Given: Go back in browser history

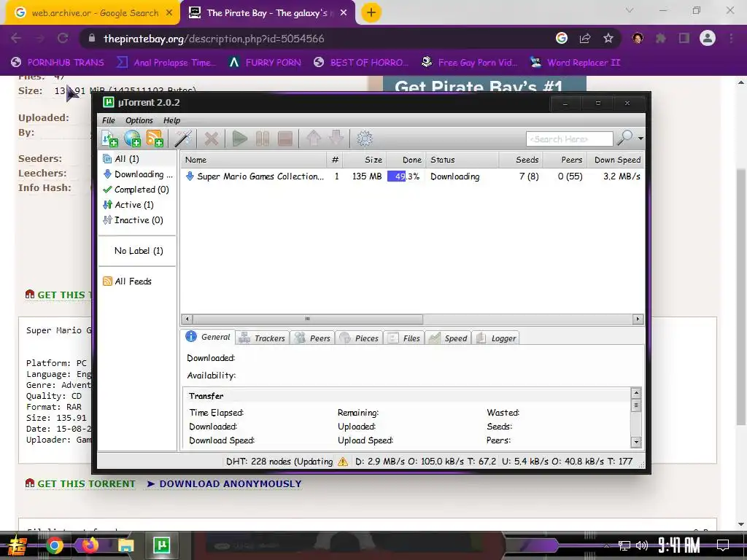Looking at the screenshot, I should pyautogui.click(x=16, y=38).
